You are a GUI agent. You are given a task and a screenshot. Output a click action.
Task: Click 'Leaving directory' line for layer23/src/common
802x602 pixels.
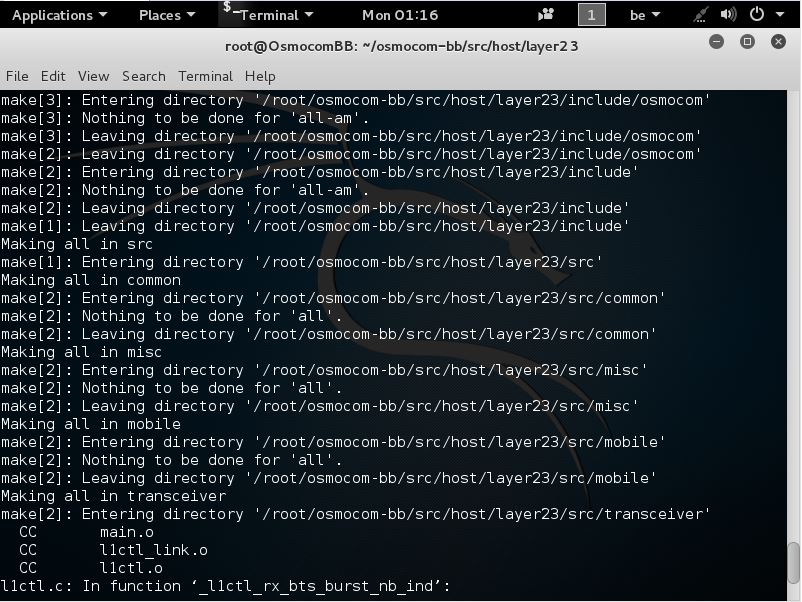tap(328, 334)
